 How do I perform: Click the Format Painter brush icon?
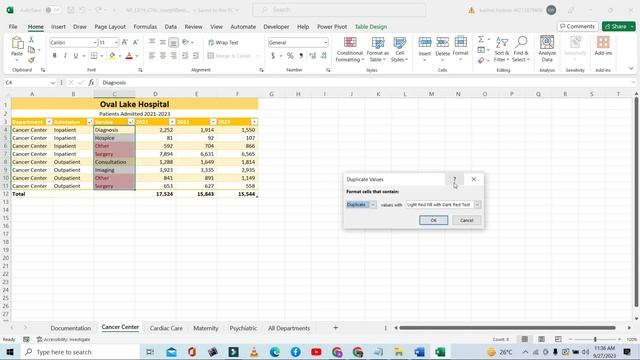point(31,60)
